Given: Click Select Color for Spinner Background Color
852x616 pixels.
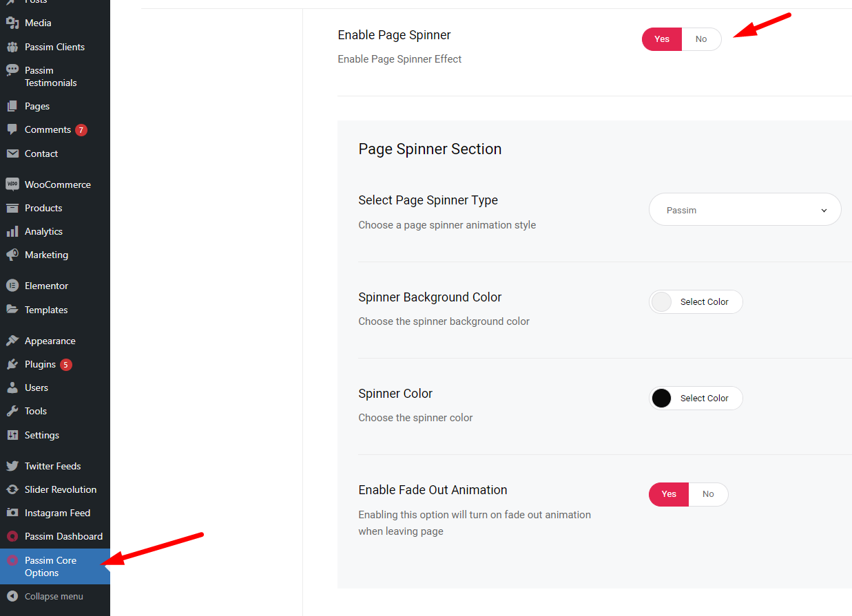Looking at the screenshot, I should [704, 301].
